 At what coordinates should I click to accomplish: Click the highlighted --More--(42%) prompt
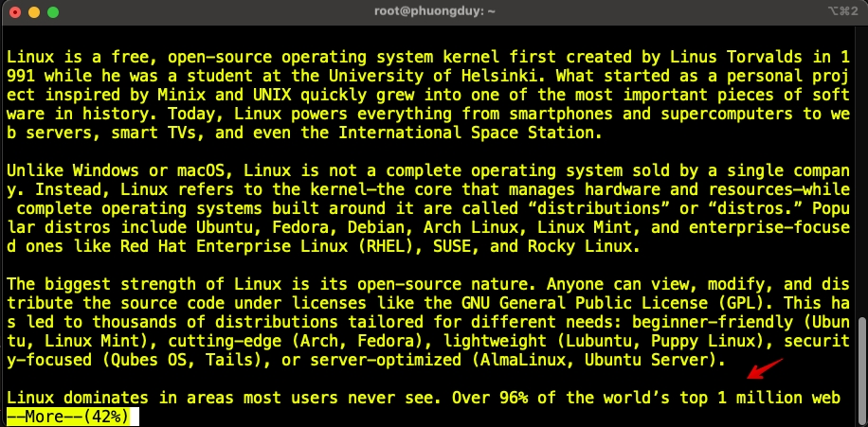click(71, 417)
